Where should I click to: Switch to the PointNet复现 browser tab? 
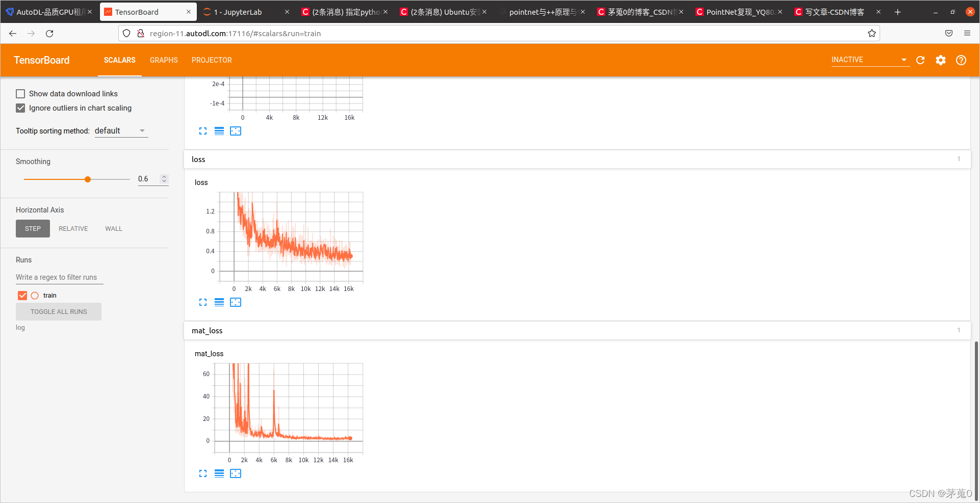click(738, 12)
